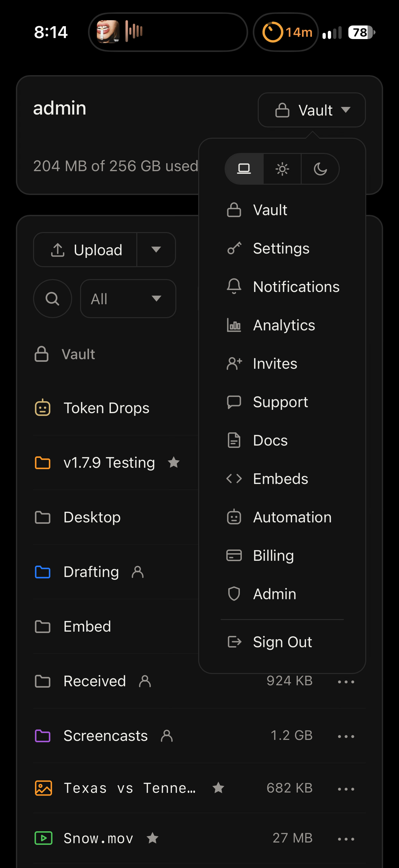Select the system theme laptop icon
The image size is (399, 868).
coord(244,169)
